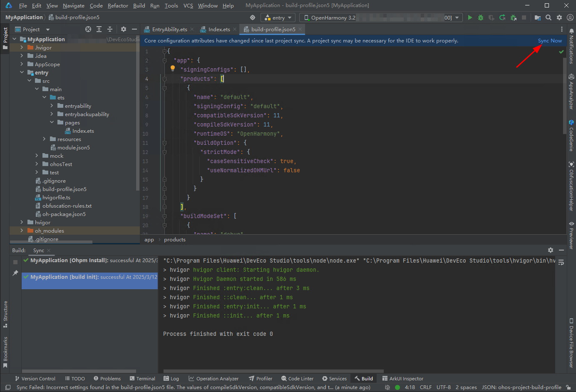Click the status bar corner tool-windows icon
576x392 pixels.
(x=8, y=387)
